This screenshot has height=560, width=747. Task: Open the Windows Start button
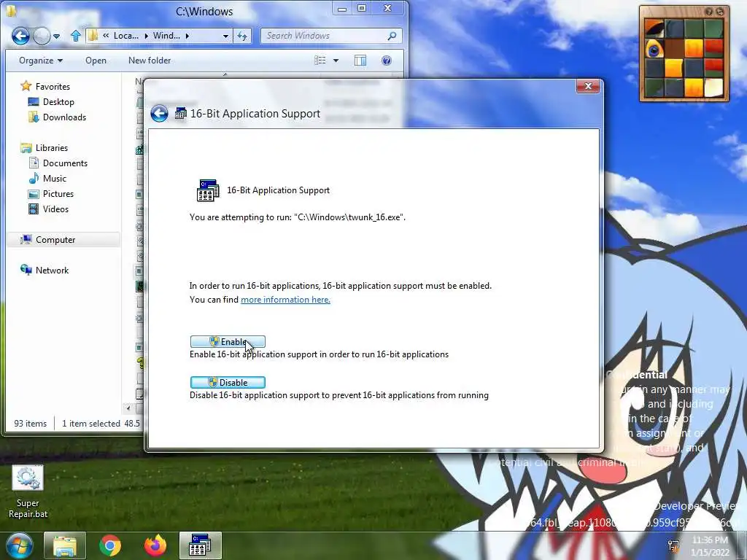click(x=19, y=545)
